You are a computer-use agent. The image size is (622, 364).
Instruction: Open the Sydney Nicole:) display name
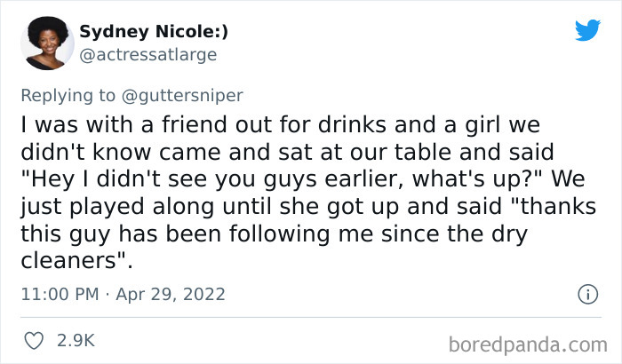click(153, 32)
